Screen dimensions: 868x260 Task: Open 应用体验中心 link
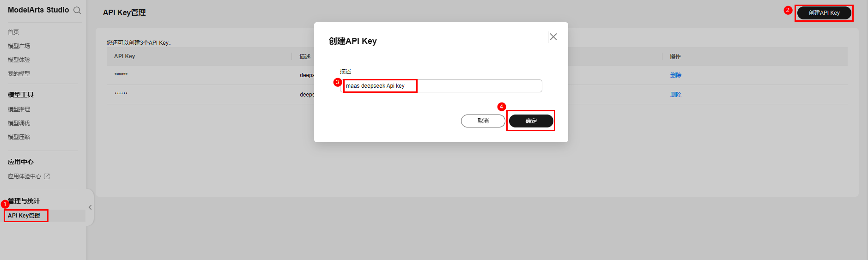[24, 176]
